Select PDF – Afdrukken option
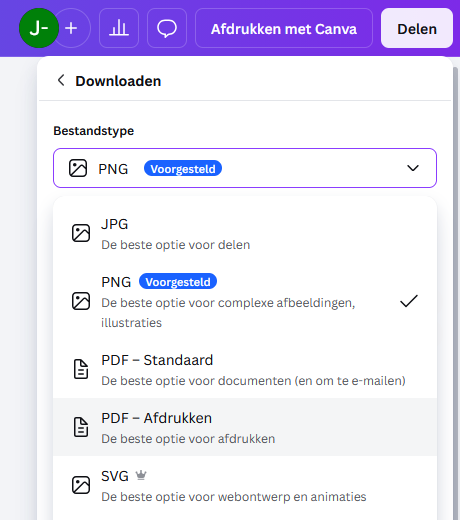Viewport: 460px width, 520px height. coord(245,427)
